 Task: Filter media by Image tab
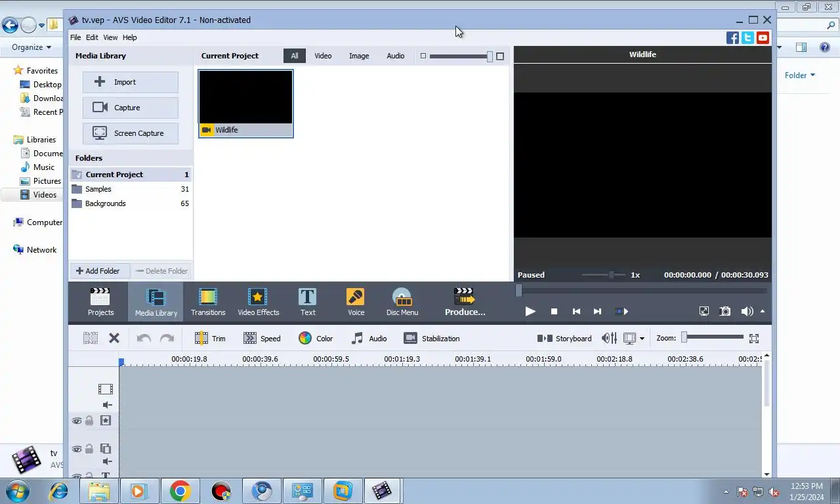tap(359, 56)
